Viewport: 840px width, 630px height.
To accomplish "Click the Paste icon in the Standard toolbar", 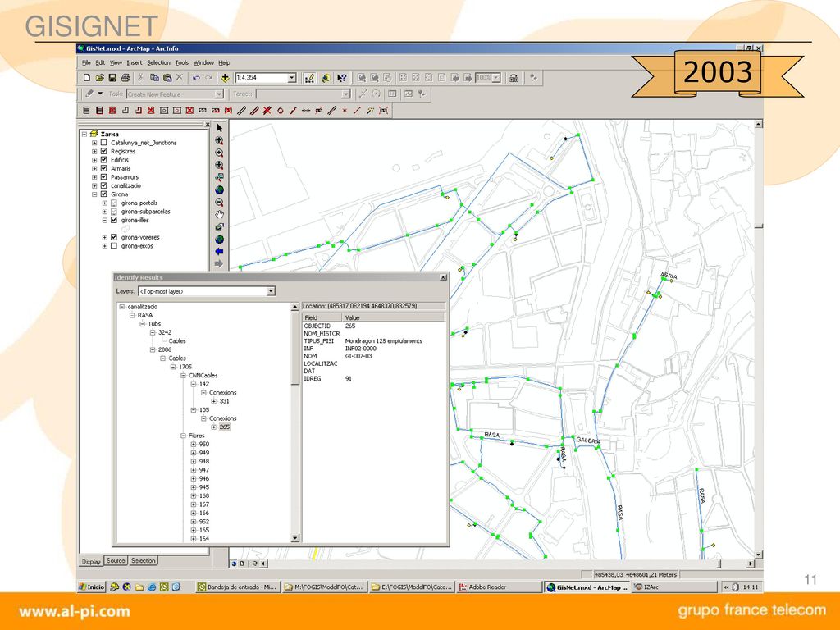I will [167, 78].
